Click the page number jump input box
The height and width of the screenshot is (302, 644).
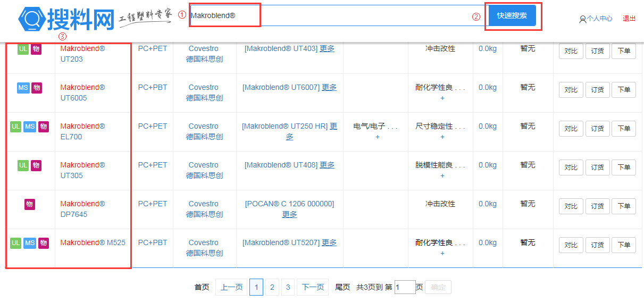pyautogui.click(x=405, y=287)
